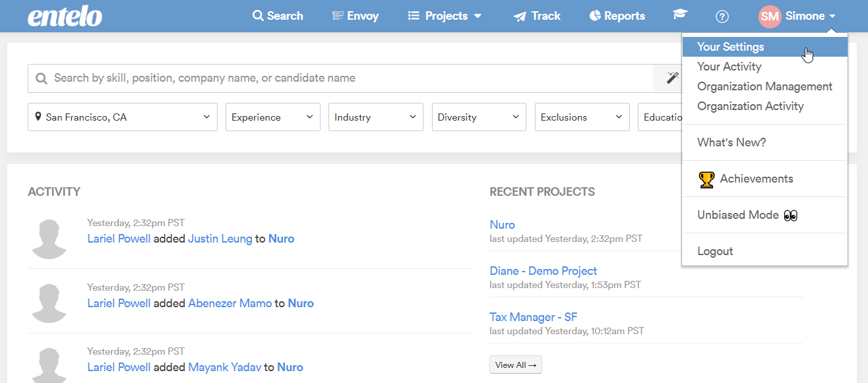Click the entelo logo

click(x=65, y=16)
